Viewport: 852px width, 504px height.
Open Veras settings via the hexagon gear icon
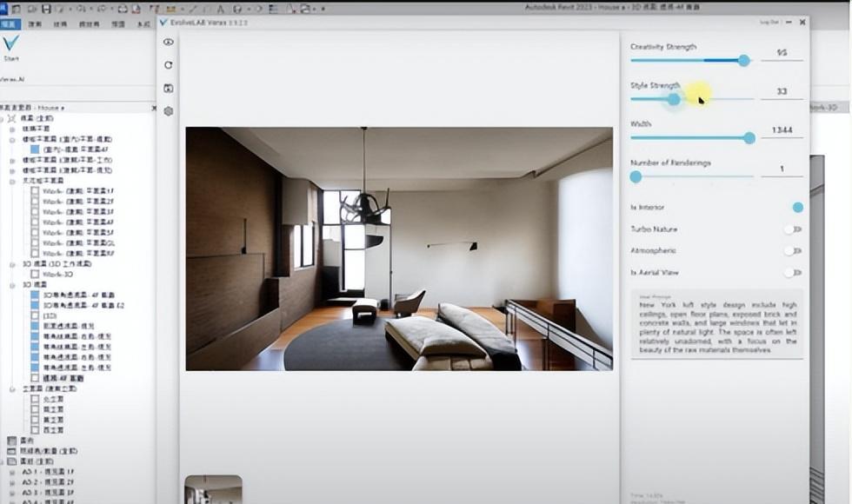click(x=169, y=111)
